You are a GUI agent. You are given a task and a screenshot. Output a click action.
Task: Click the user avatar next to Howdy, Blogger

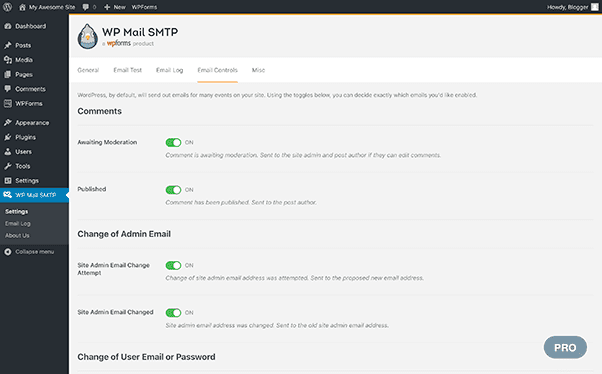(595, 7)
